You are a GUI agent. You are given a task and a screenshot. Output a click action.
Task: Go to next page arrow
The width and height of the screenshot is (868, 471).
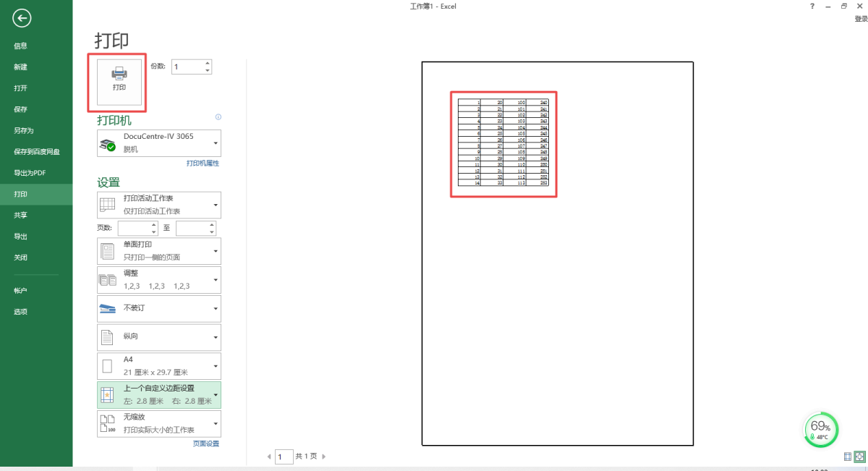tap(324, 457)
